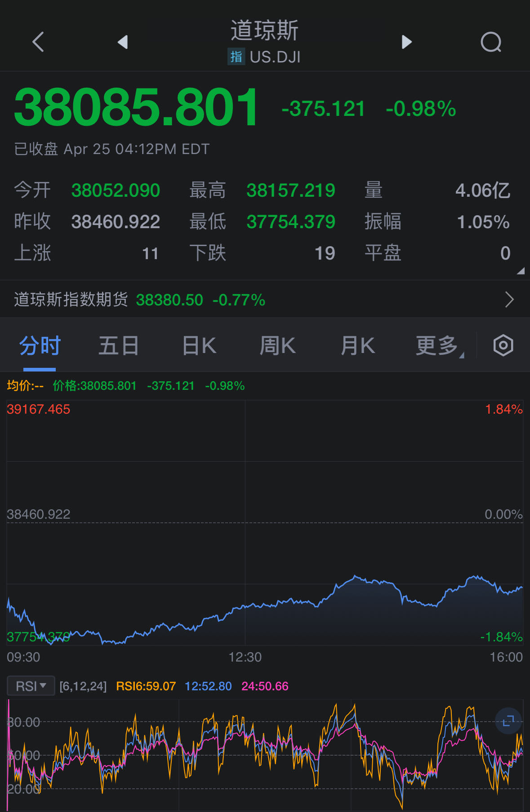
Task: Tap the 下跌 count 19
Action: [x=325, y=254]
